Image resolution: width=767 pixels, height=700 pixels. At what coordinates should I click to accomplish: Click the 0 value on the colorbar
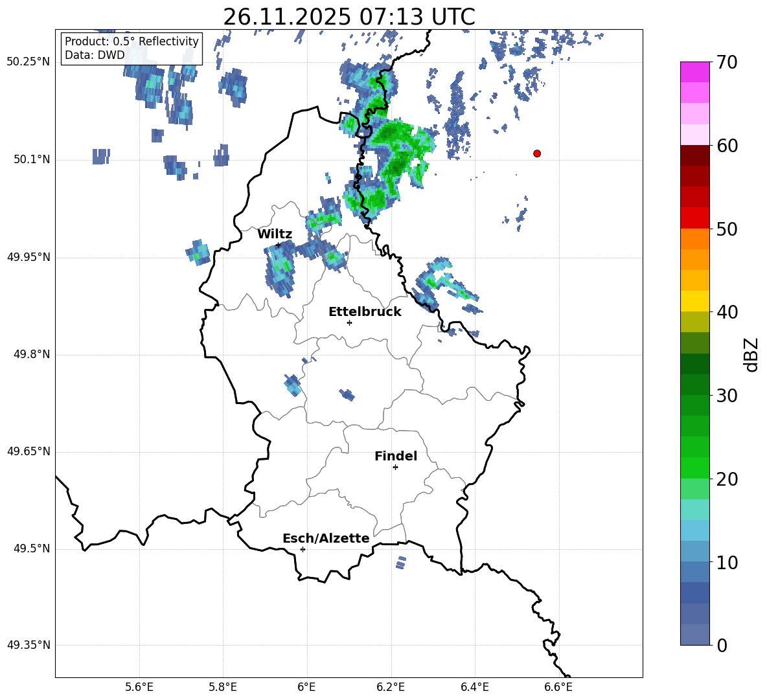(722, 645)
